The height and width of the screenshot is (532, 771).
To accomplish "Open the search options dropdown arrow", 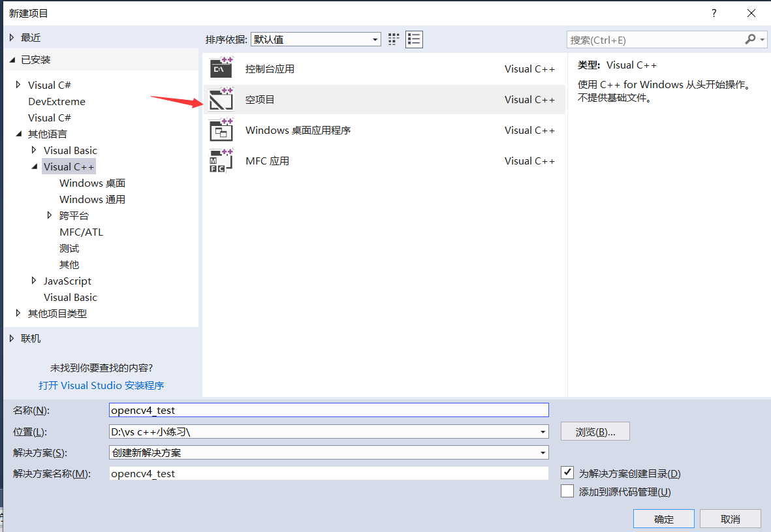I will [762, 39].
